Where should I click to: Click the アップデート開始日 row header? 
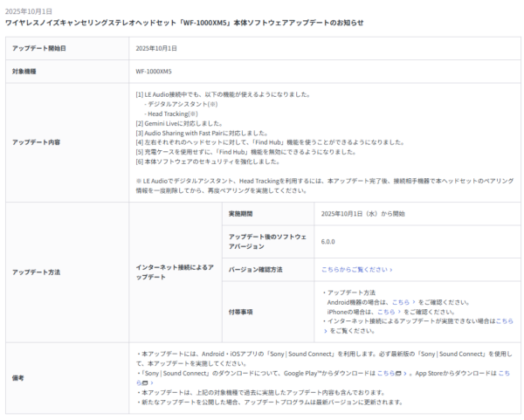click(38, 48)
